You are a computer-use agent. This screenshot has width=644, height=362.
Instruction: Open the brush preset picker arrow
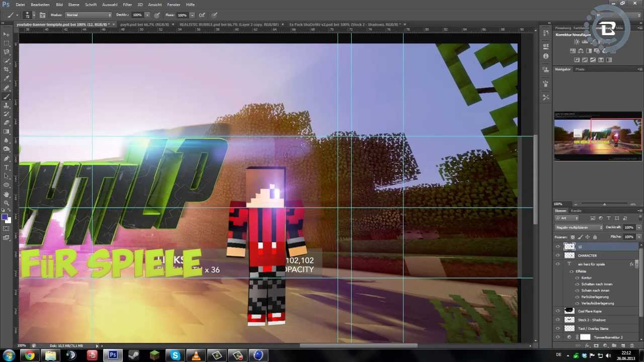point(34,15)
